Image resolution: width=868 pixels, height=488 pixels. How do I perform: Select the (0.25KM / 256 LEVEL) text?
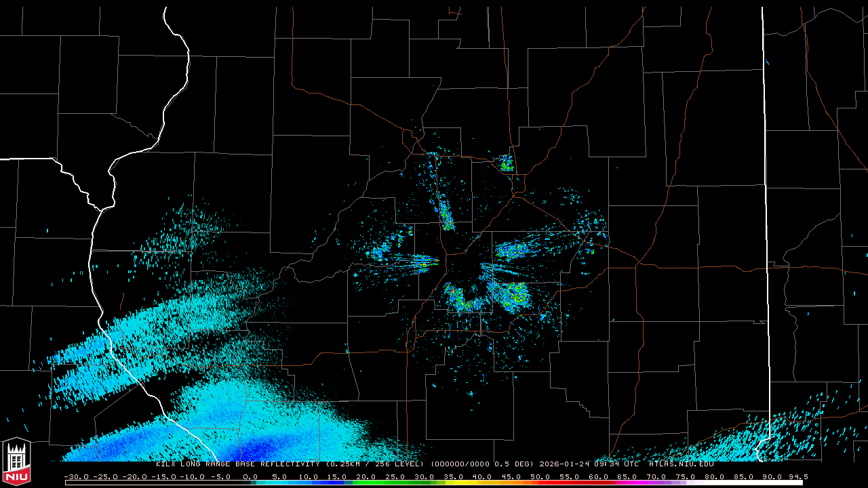click(376, 464)
